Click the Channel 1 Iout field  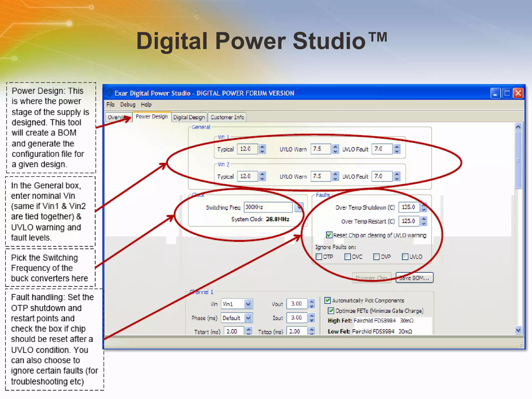pos(297,318)
